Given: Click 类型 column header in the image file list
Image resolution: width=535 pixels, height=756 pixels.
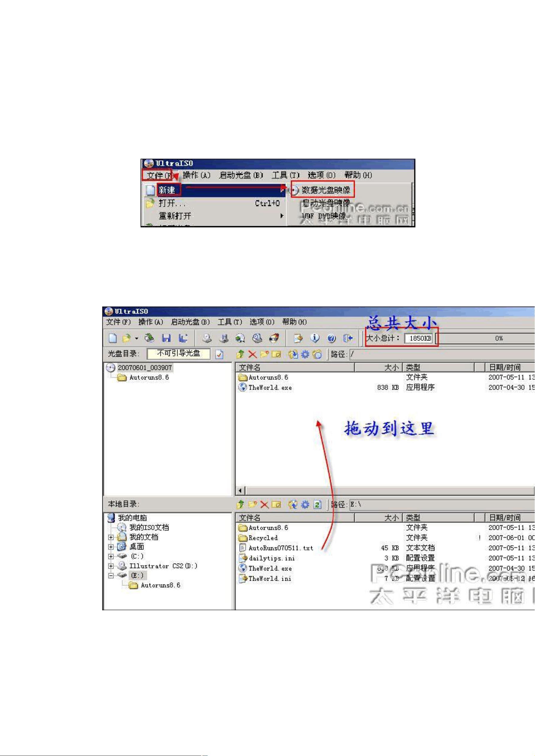Looking at the screenshot, I should pyautogui.click(x=439, y=367).
